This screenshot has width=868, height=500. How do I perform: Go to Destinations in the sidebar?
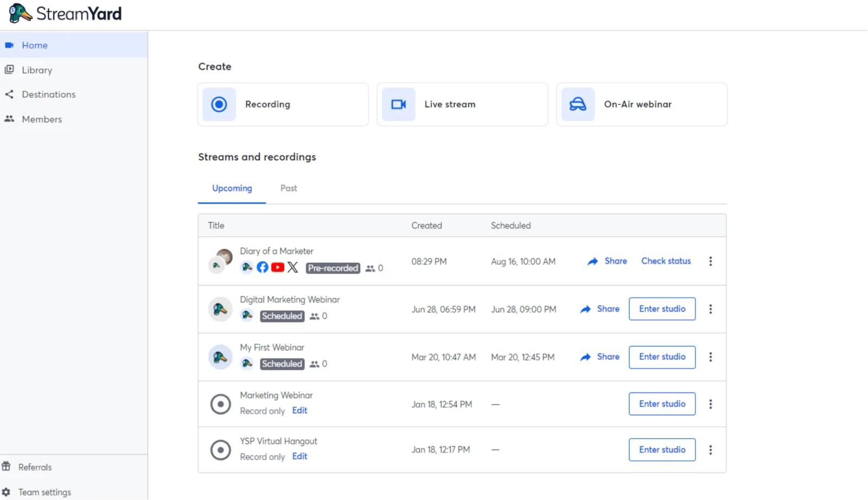48,94
